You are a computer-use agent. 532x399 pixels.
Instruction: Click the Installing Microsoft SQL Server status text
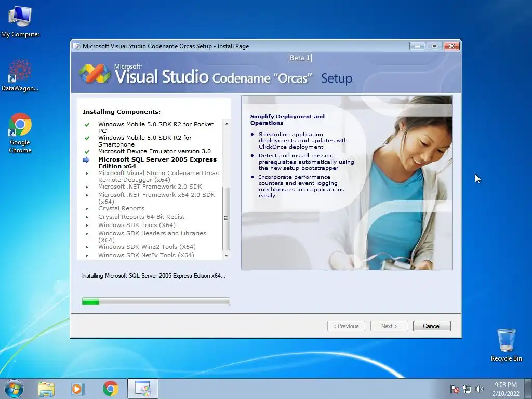tap(153, 276)
